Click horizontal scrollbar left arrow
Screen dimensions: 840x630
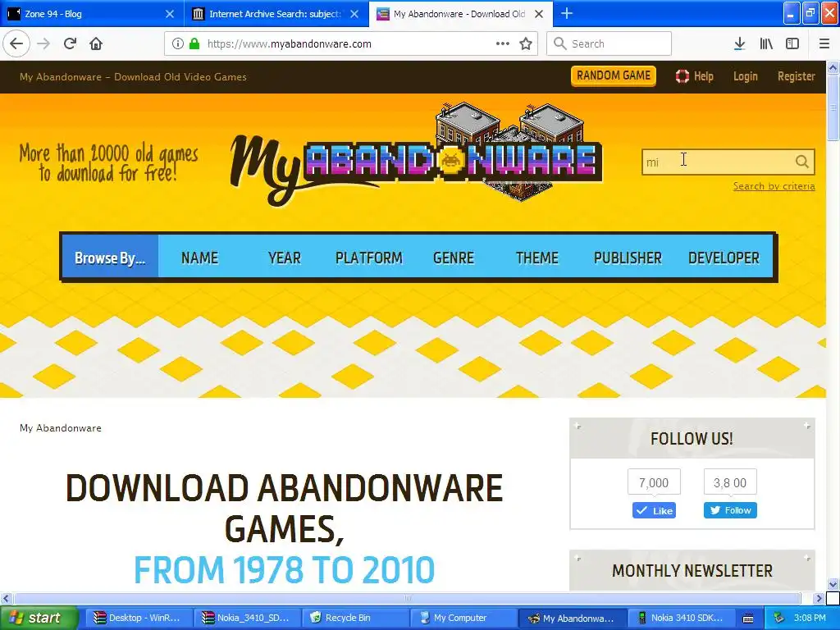pos(6,598)
